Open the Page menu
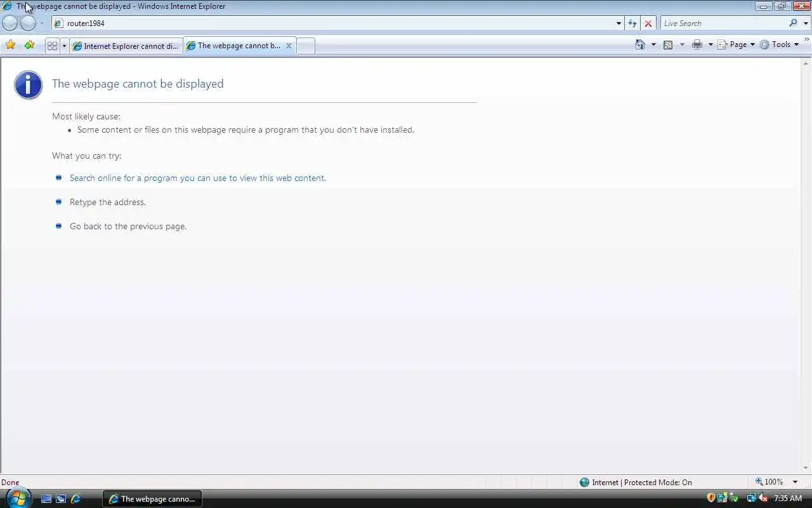812x508 pixels. click(x=736, y=44)
